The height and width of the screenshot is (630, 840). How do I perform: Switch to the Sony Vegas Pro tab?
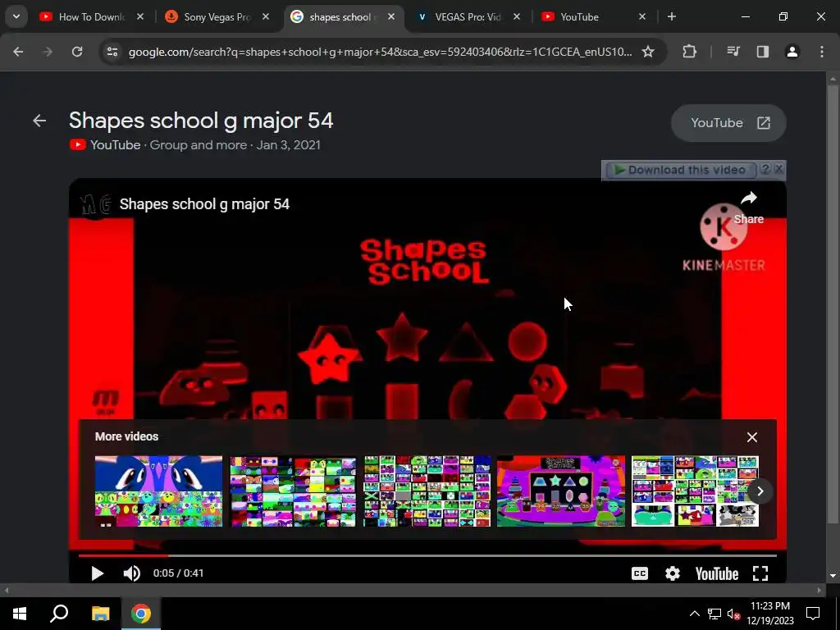click(x=217, y=17)
